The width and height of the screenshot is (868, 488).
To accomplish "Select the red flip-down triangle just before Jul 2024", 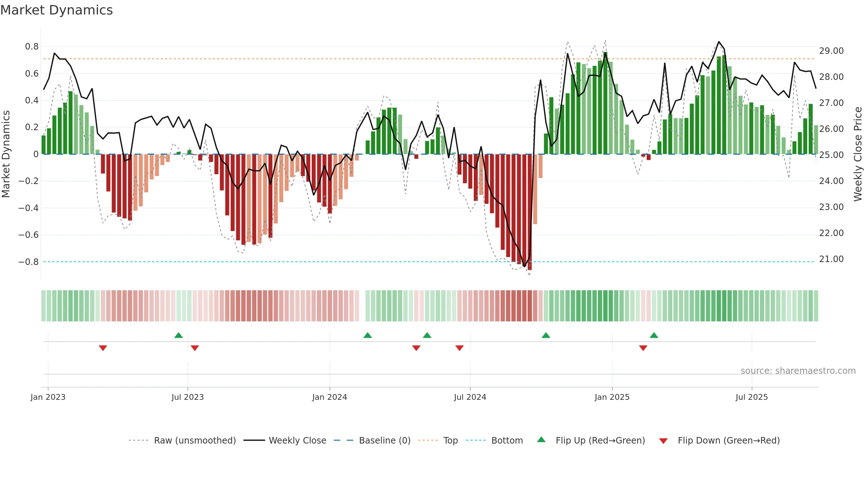I will coord(460,348).
